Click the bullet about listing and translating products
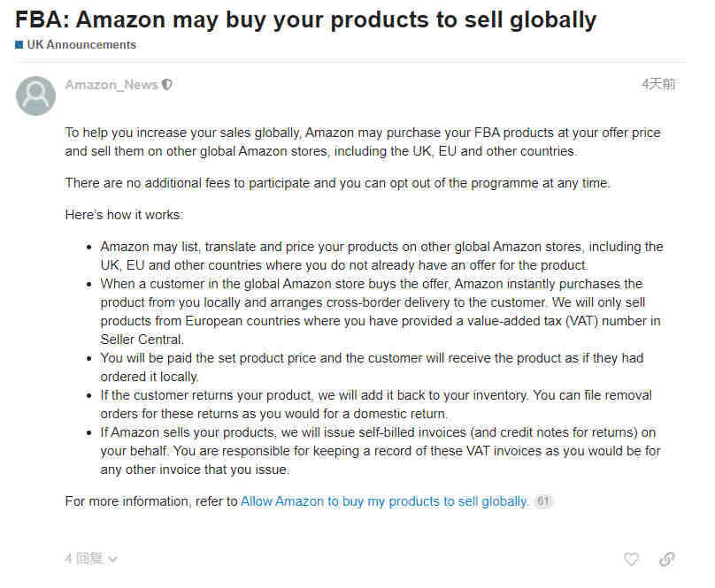This screenshot has height=588, width=715. (382, 256)
